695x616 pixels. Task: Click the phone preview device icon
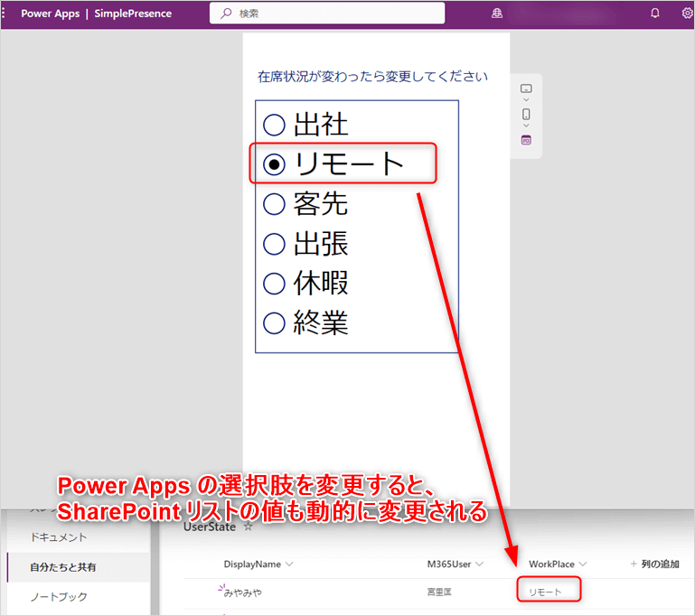(526, 114)
